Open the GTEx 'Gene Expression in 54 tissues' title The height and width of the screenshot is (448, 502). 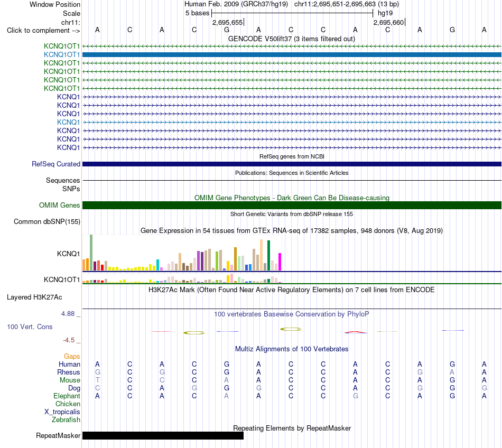[292, 230]
